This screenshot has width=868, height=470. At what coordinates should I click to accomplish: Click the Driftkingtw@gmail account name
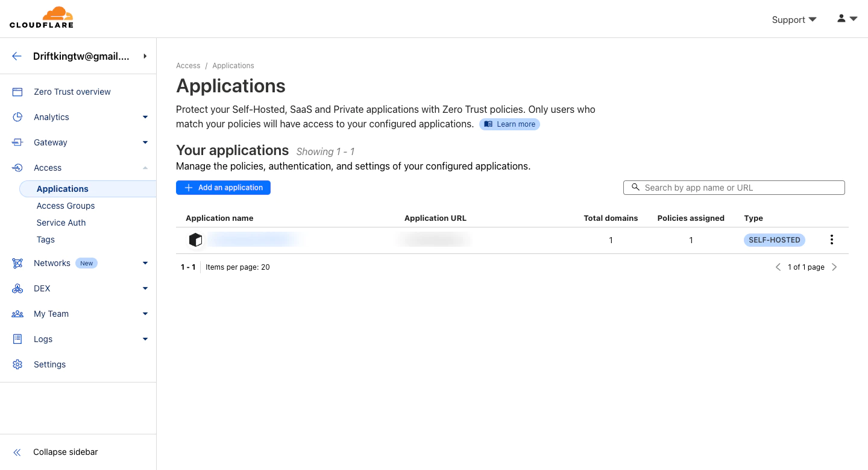(81, 56)
